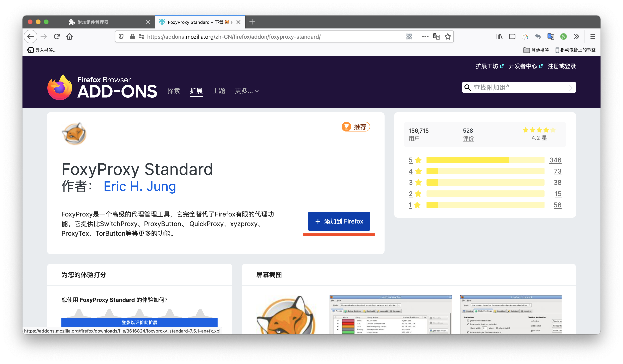
Task: Open the Library toolbar icon
Action: [x=499, y=36]
